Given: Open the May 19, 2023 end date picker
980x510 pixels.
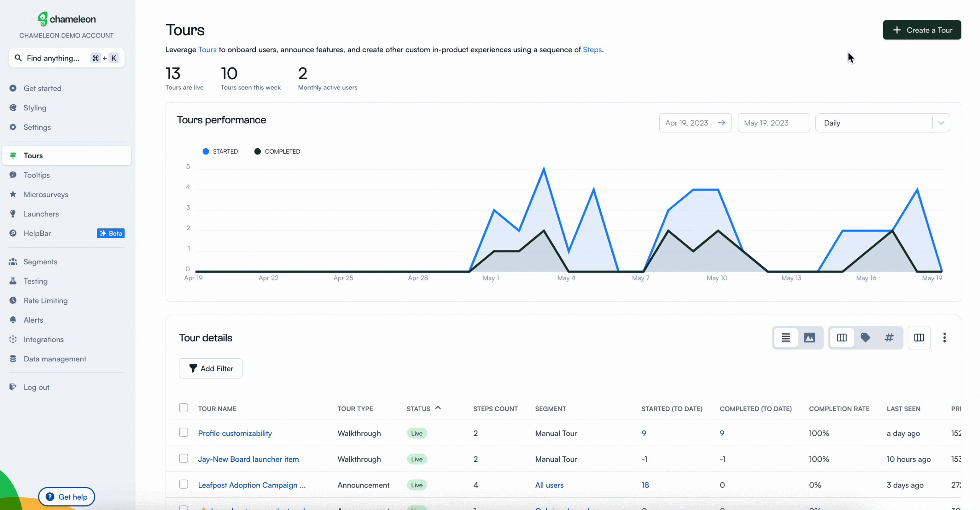Looking at the screenshot, I should pos(774,123).
